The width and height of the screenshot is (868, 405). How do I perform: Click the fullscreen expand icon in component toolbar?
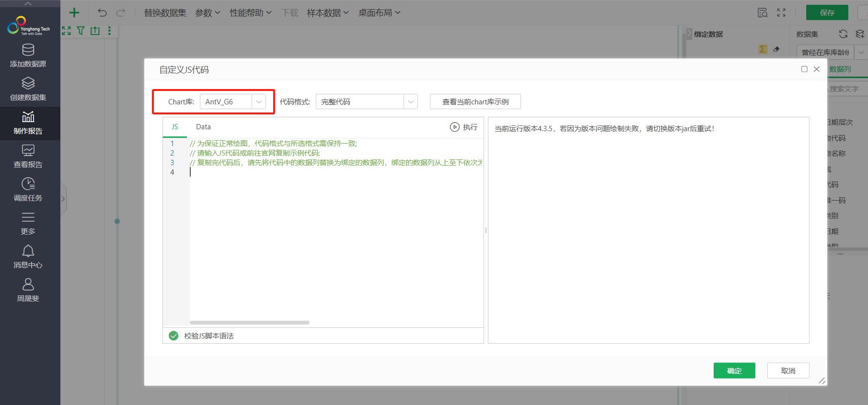[67, 31]
